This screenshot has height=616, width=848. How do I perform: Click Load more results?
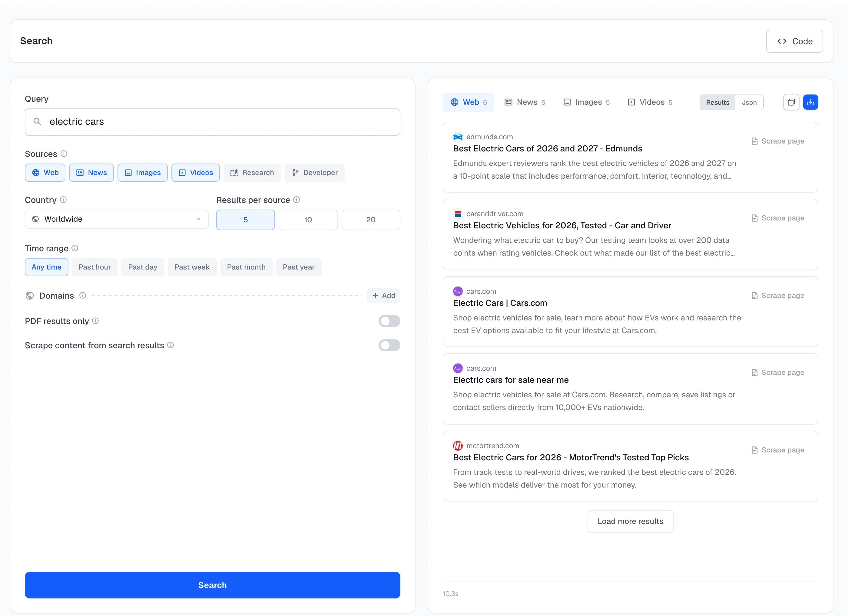(630, 522)
